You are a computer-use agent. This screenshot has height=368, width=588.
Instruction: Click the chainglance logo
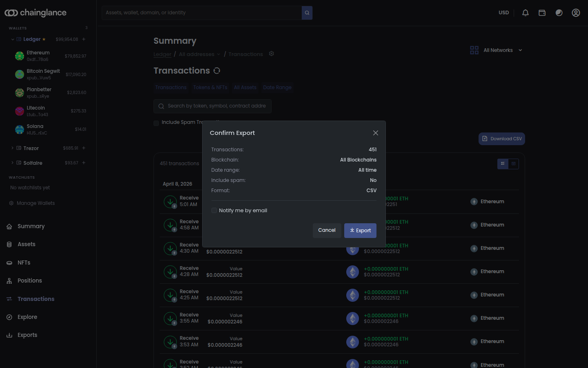(x=36, y=13)
